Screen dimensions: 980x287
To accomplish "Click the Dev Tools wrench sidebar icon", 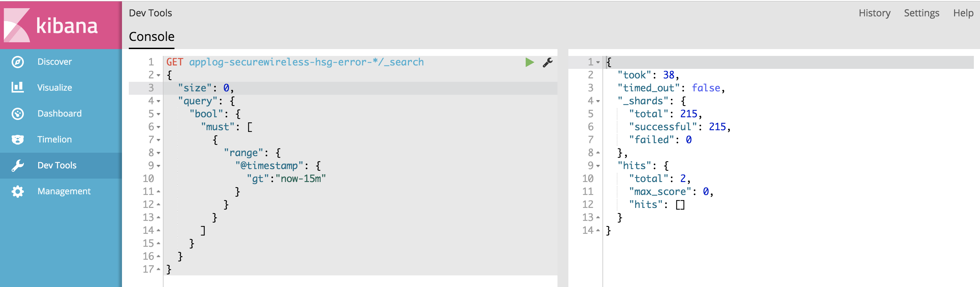I will [17, 165].
